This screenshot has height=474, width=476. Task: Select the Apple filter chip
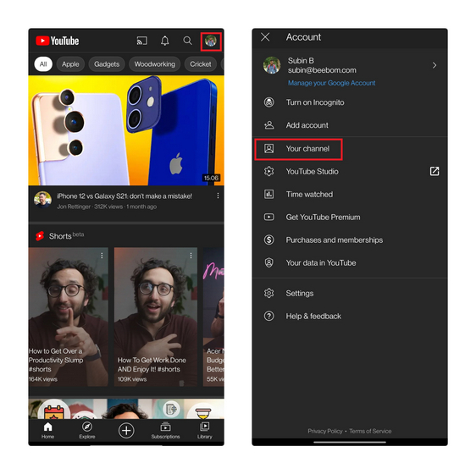coord(70,64)
